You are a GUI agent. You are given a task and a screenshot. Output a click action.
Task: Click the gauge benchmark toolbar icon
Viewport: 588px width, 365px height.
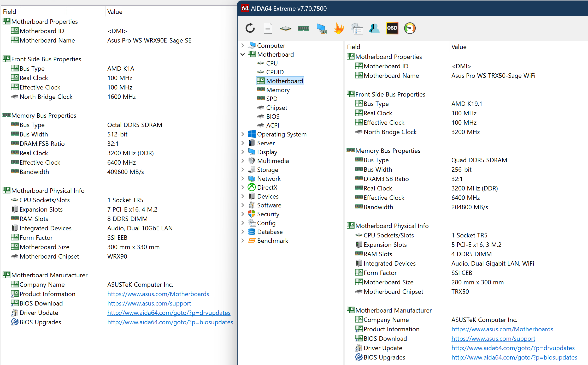point(410,28)
